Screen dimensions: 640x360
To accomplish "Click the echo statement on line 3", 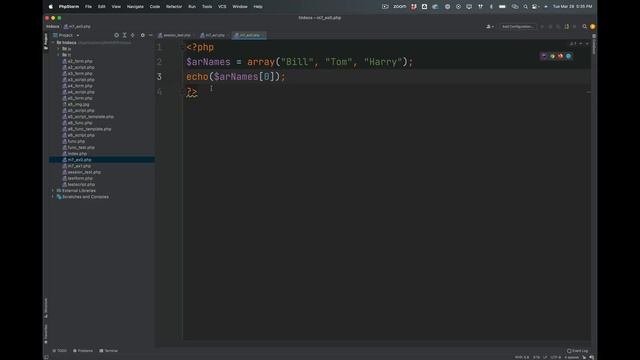I will [236, 77].
